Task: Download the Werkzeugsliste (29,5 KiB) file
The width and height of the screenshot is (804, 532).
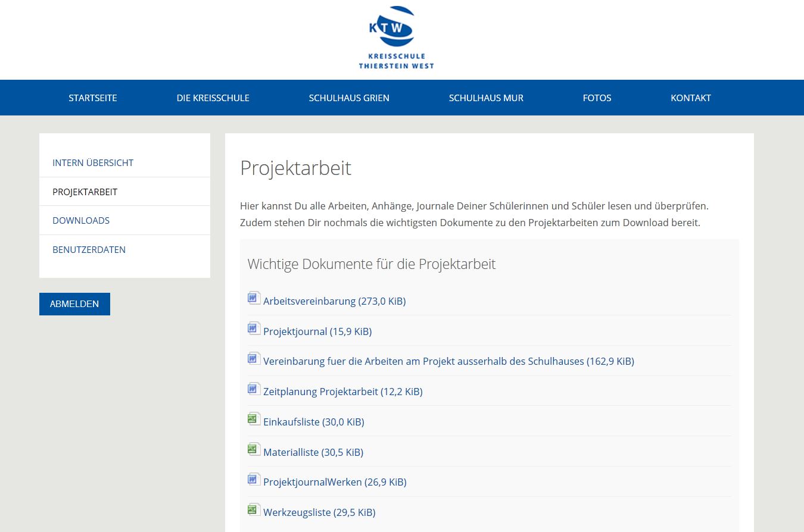Action: pos(319,512)
